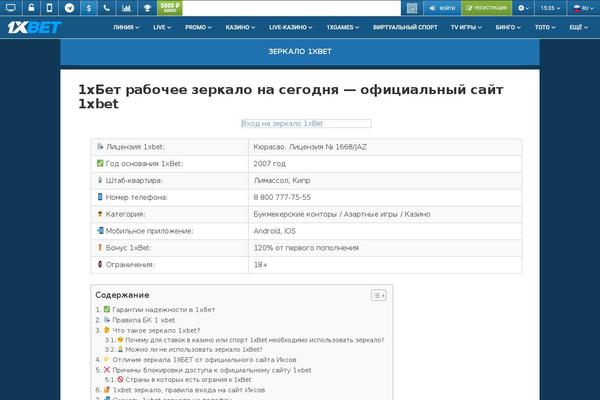Click the Telegram icon
Image resolution: width=600 pixels, height=400 pixels.
coord(69,8)
